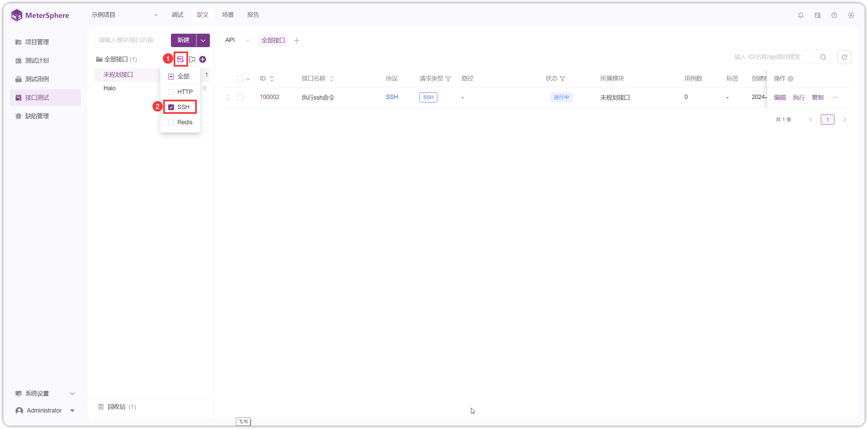Click page number 1 button
The width and height of the screenshot is (868, 429).
point(828,120)
